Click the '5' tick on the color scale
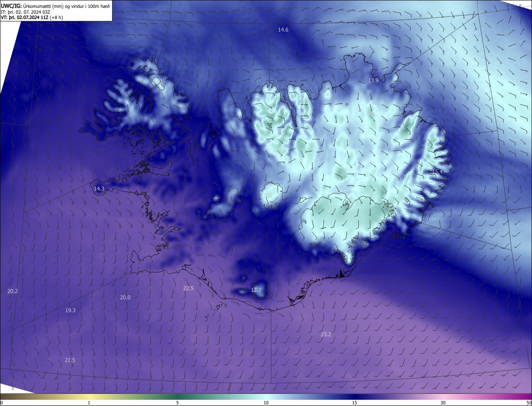Viewport: 532px width, 406px height. pos(177,403)
